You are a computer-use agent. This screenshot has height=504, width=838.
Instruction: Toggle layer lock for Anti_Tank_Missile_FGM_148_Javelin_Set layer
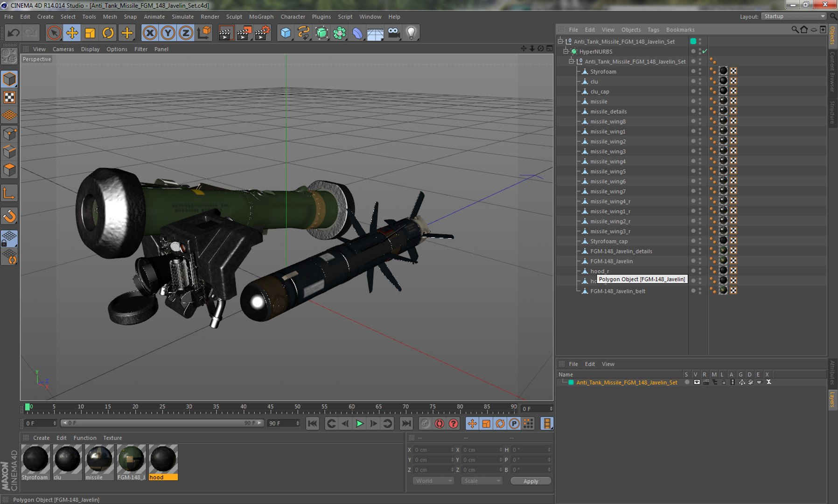724,382
